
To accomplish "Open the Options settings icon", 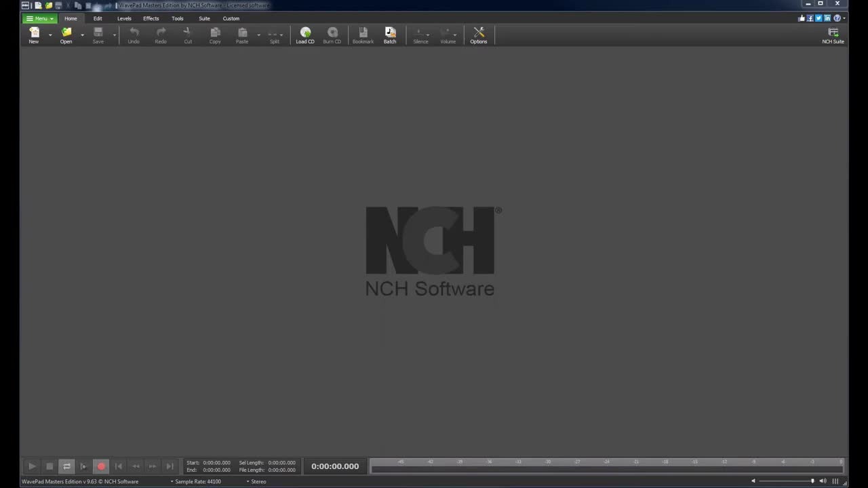I will 479,35.
